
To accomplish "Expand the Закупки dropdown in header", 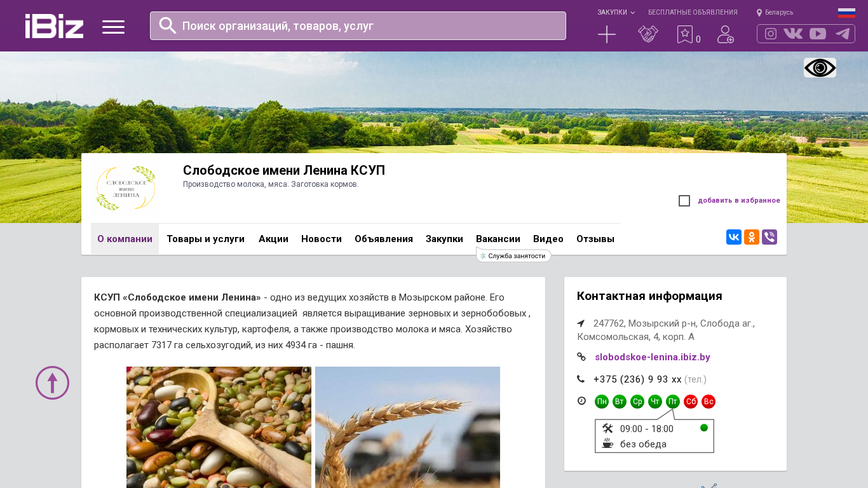I will (x=616, y=12).
